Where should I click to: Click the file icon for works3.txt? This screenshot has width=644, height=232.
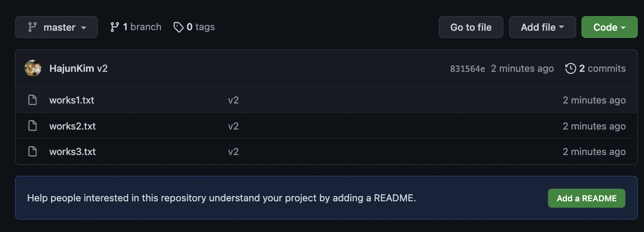[x=32, y=152]
